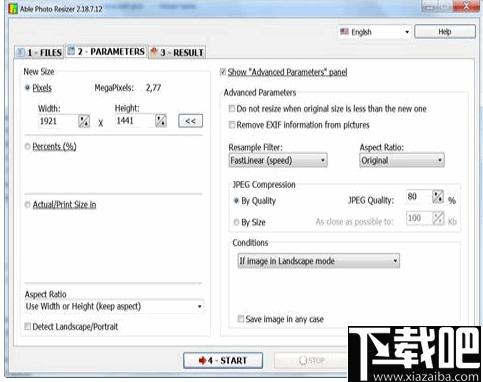Click the double-arrow collapse button
483x382 pixels.
[x=190, y=121]
